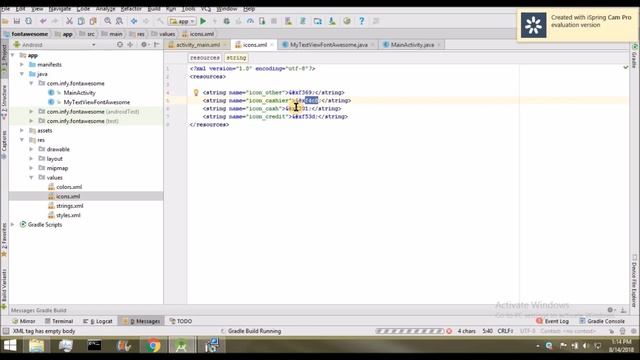Open Google Chrome from taskbar
Image resolution: width=640 pixels, height=360 pixels.
click(153, 346)
